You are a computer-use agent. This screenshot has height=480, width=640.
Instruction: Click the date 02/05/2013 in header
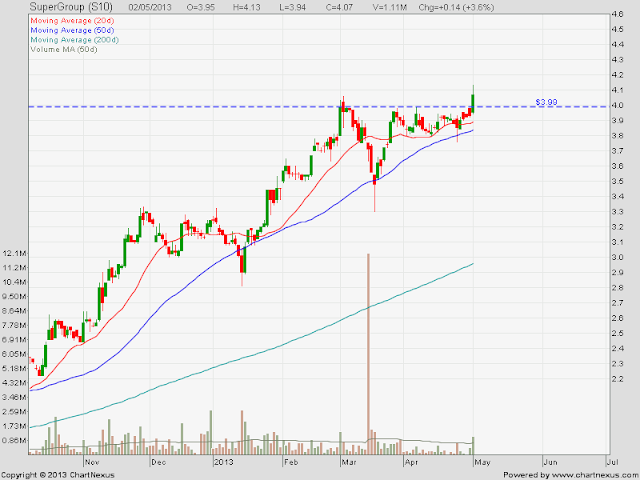150,7
